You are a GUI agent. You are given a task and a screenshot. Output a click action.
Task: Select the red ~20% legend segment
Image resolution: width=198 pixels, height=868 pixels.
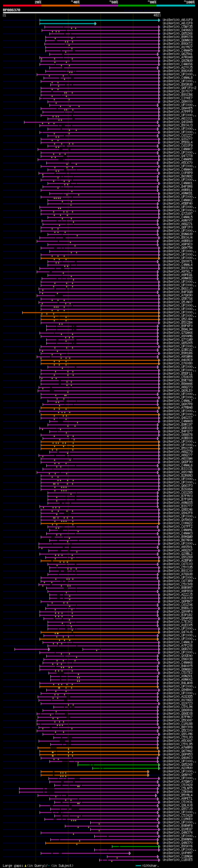pyautogui.click(x=22, y=5)
